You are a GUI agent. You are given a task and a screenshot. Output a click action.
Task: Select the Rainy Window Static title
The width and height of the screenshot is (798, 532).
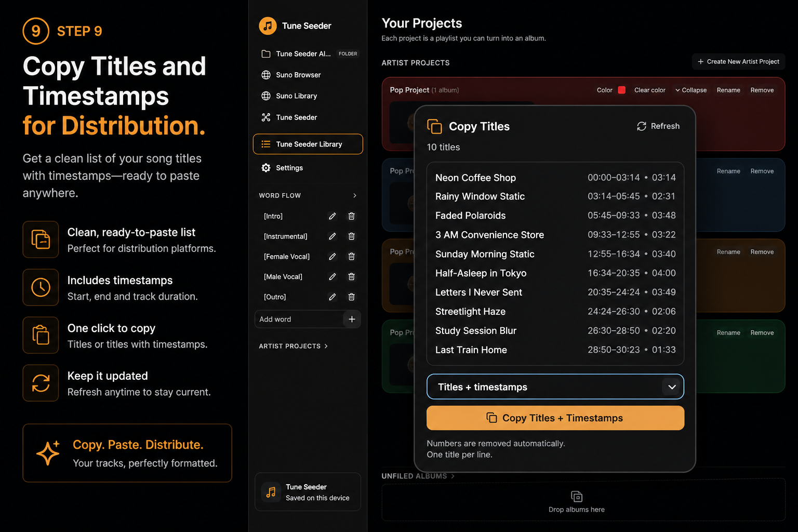(480, 196)
